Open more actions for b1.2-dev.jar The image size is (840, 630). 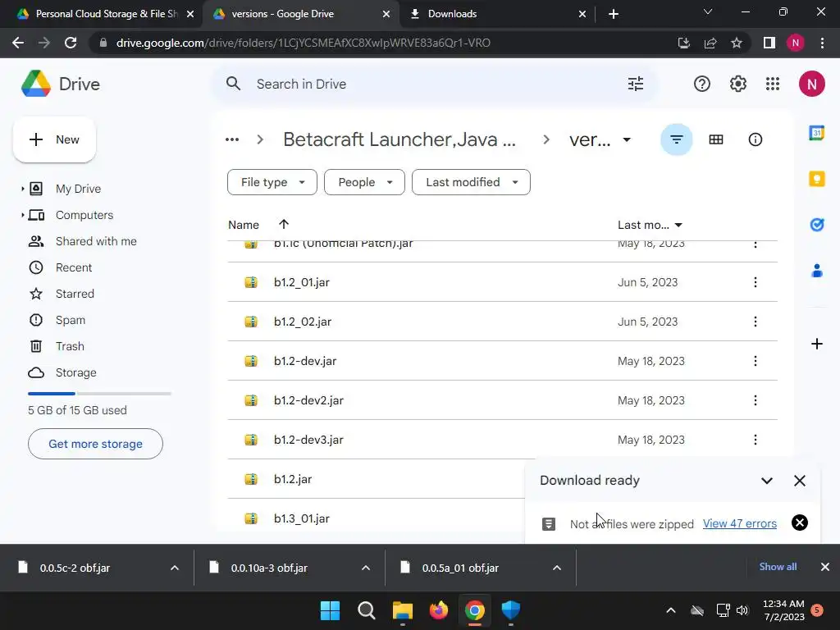coord(755,361)
